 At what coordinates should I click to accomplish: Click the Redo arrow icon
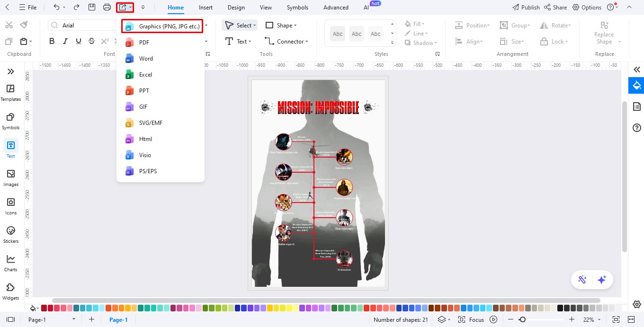point(77,8)
